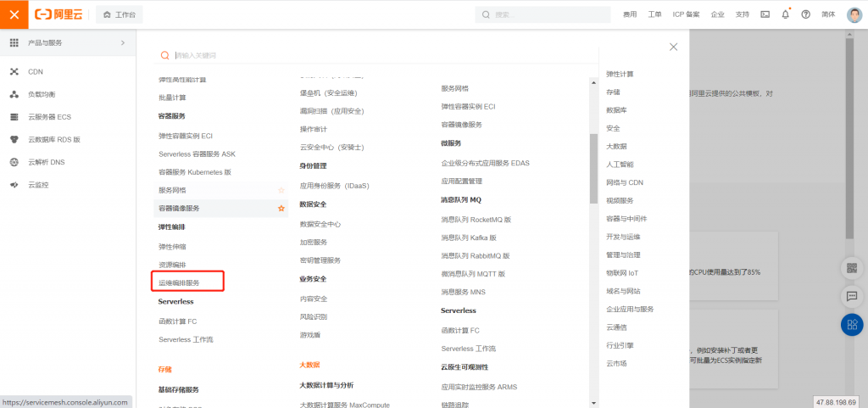
Task: Open the 支持 menu
Action: [743, 15]
